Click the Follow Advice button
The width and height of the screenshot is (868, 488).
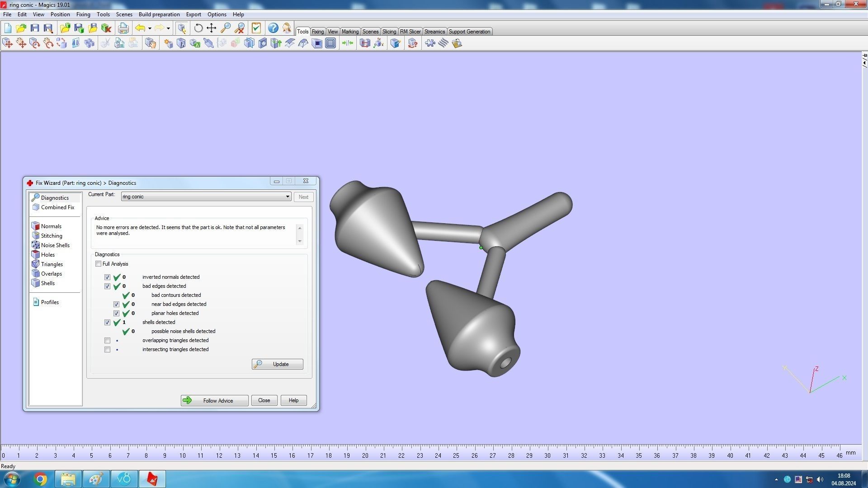coord(214,400)
